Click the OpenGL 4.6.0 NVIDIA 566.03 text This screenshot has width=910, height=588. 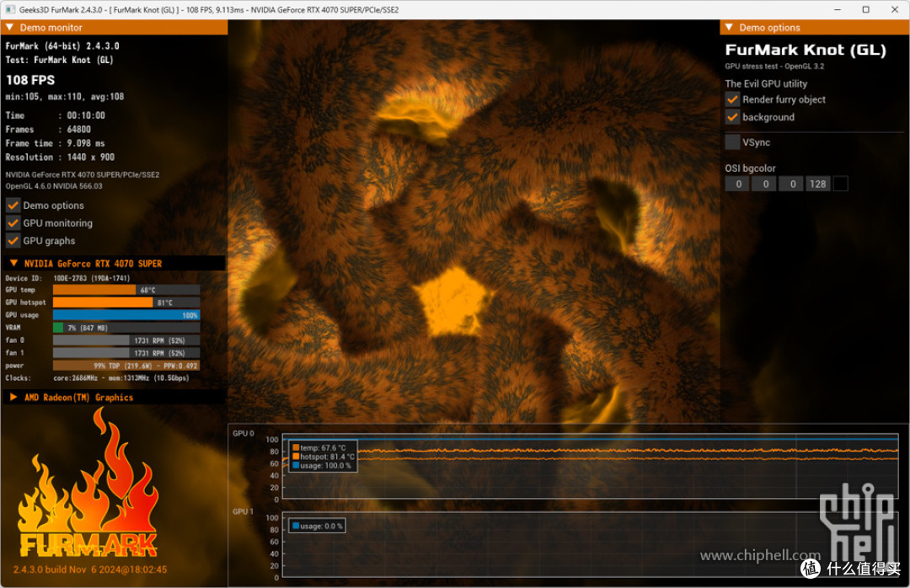pyautogui.click(x=54, y=186)
